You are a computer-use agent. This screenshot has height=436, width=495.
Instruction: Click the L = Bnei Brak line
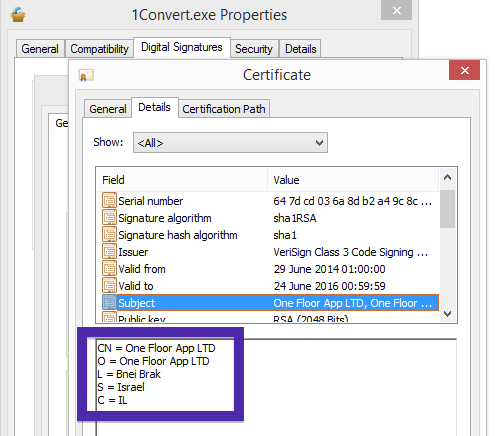[x=129, y=374]
